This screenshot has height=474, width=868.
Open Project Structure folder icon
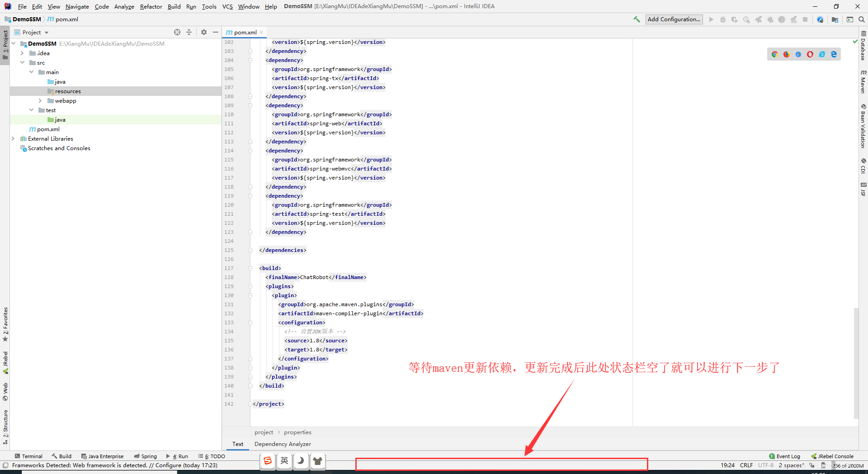point(835,19)
